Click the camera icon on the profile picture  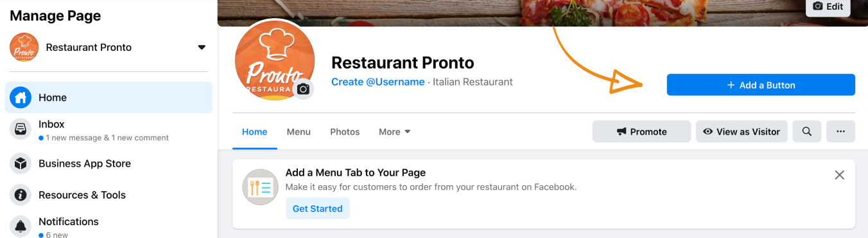(x=304, y=89)
